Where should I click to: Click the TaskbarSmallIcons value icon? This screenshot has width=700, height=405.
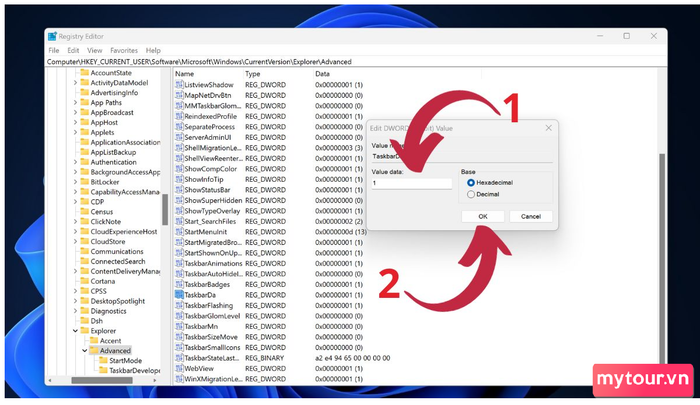pos(179,347)
